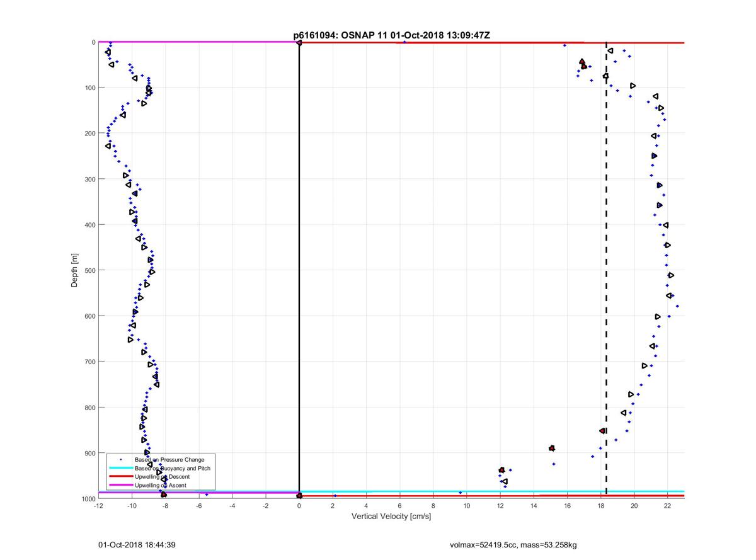756x560 pixels.
Task: Click the cyan line sample in the legend
Action: point(120,469)
